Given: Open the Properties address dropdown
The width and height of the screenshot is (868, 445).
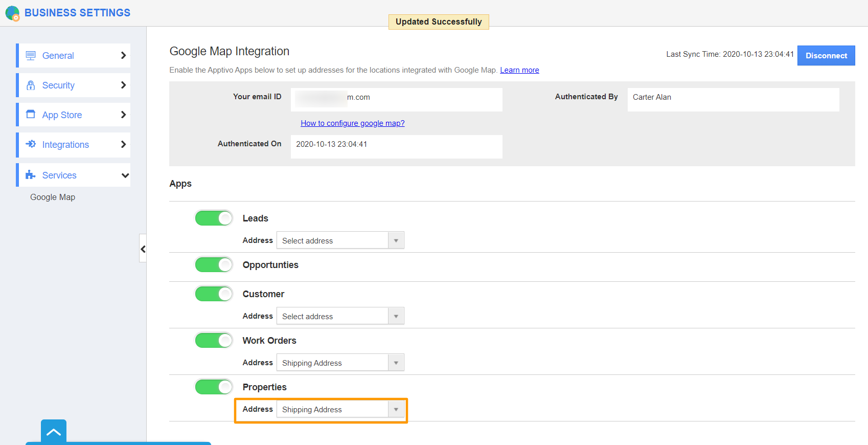Looking at the screenshot, I should (340, 409).
